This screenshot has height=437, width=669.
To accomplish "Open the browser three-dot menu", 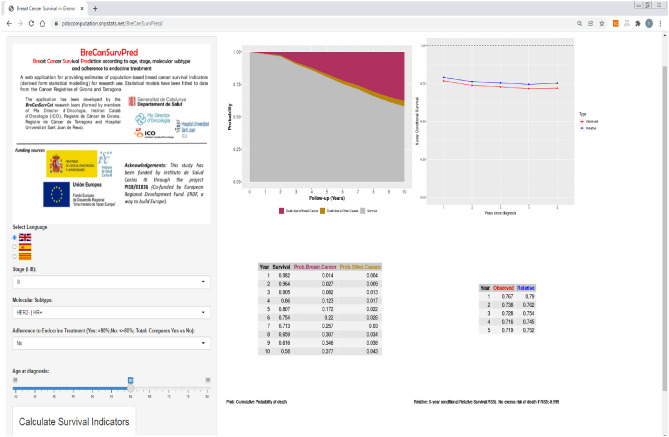I will point(660,23).
